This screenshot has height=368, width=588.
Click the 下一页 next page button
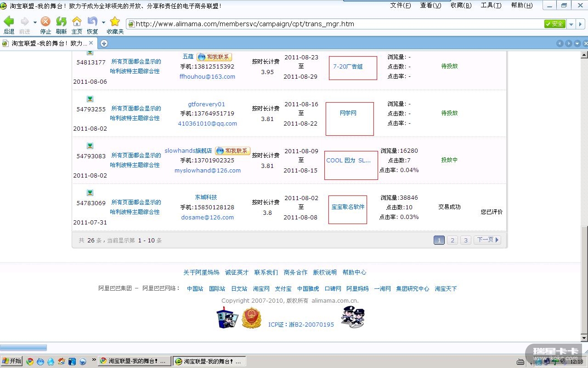[x=487, y=240]
